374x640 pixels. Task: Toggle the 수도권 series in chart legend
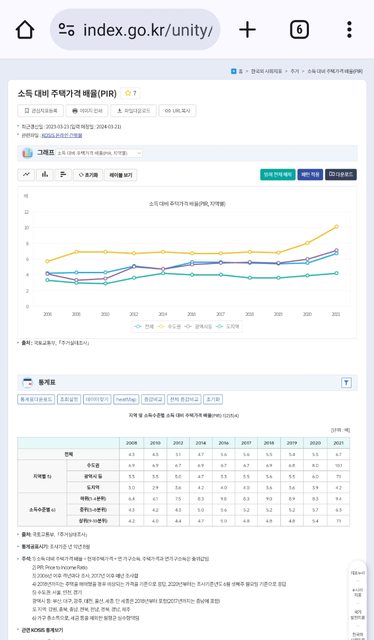pyautogui.click(x=169, y=327)
